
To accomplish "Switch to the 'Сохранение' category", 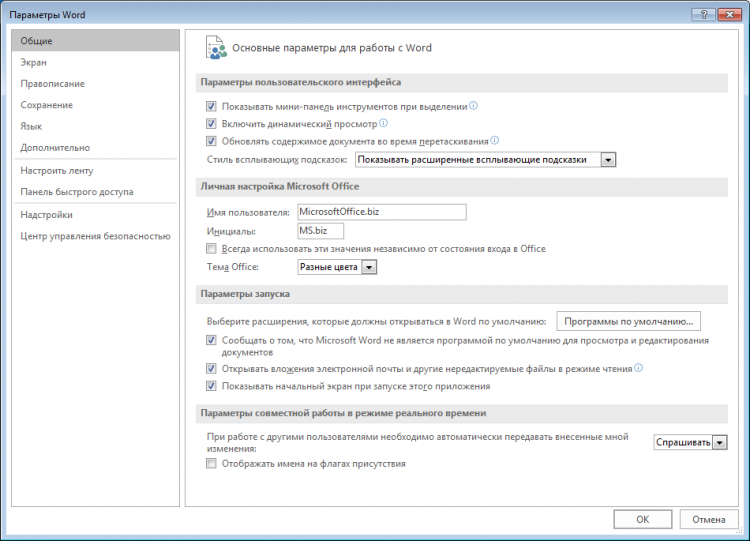I will [46, 105].
